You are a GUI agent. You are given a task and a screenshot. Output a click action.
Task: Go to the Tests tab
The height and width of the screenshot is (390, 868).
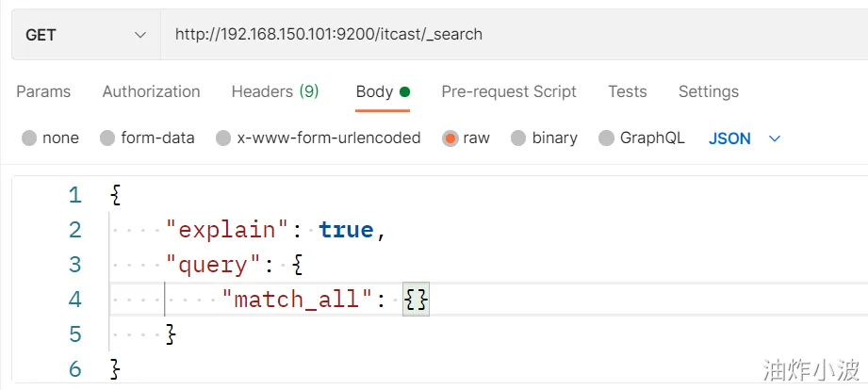click(627, 91)
